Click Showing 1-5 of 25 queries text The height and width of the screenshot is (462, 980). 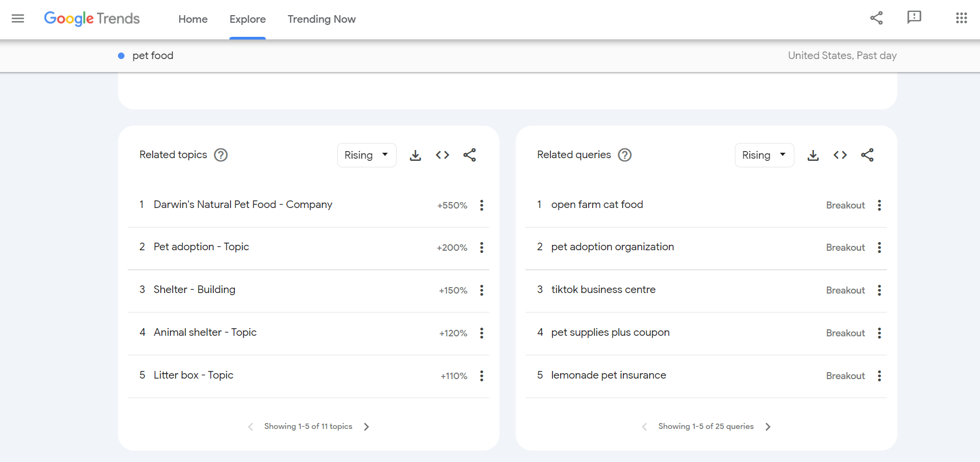click(706, 426)
